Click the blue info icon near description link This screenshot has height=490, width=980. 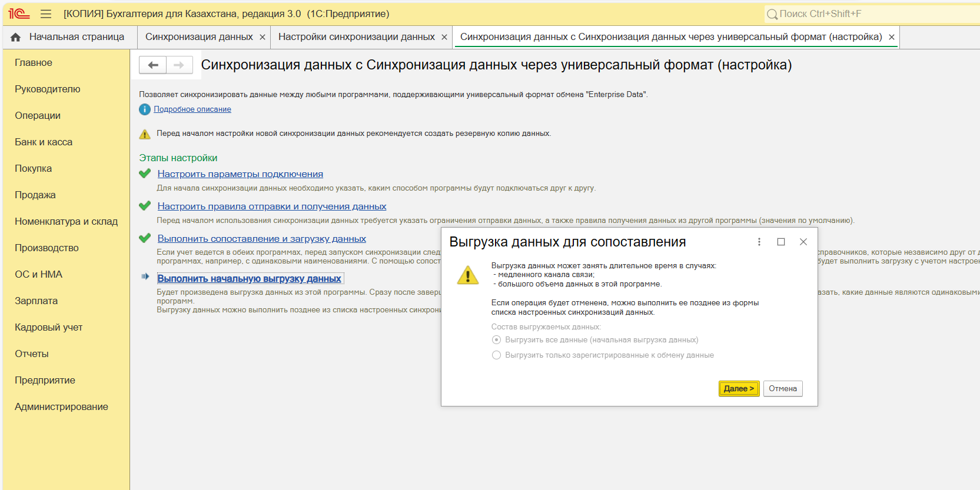point(145,109)
